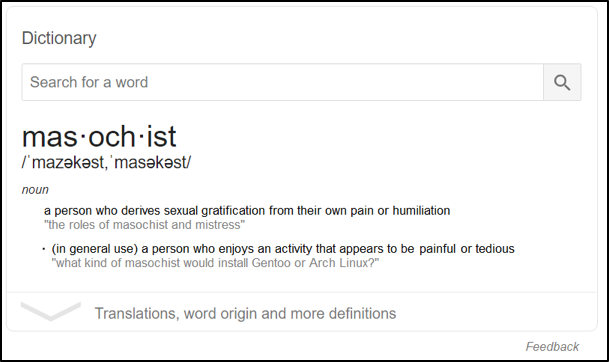Click the word "humiliation" in the first definition
The image size is (609, 362).
(x=421, y=211)
